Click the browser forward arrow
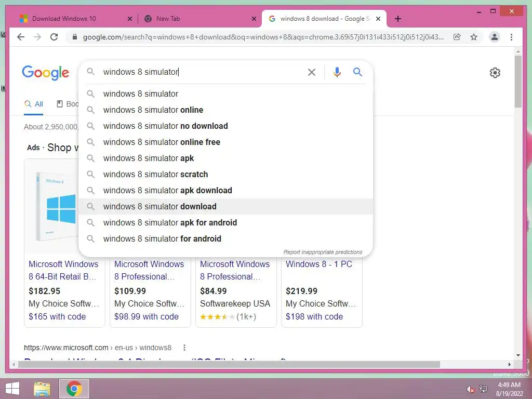Screen dimensions: 532x399 click(x=37, y=37)
